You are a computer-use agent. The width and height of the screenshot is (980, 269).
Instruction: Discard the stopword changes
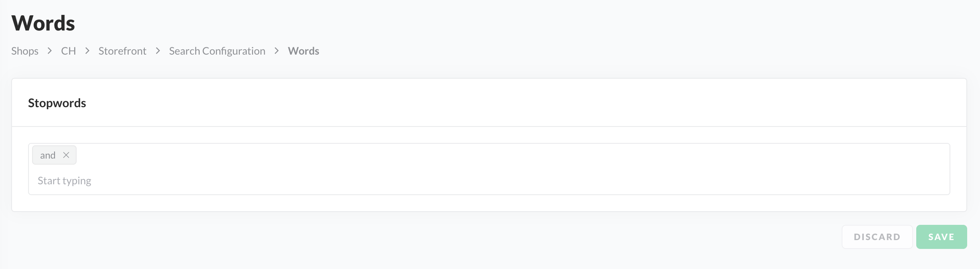pos(877,237)
